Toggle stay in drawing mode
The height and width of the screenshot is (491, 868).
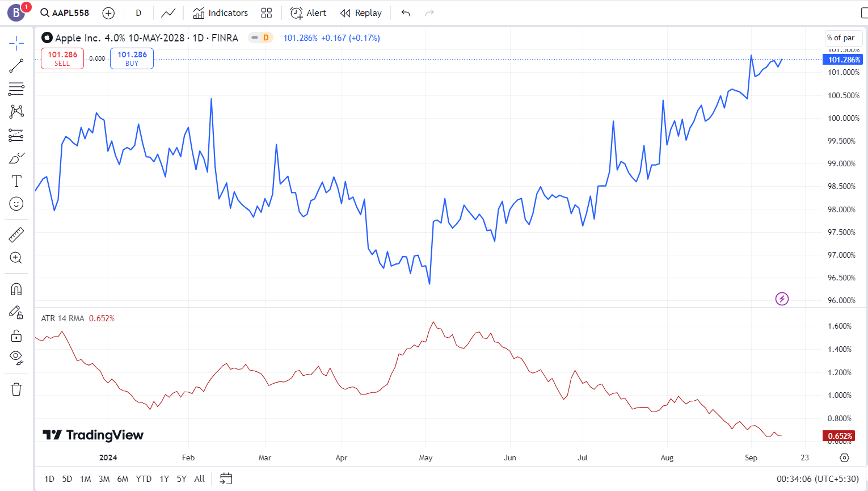(x=16, y=312)
